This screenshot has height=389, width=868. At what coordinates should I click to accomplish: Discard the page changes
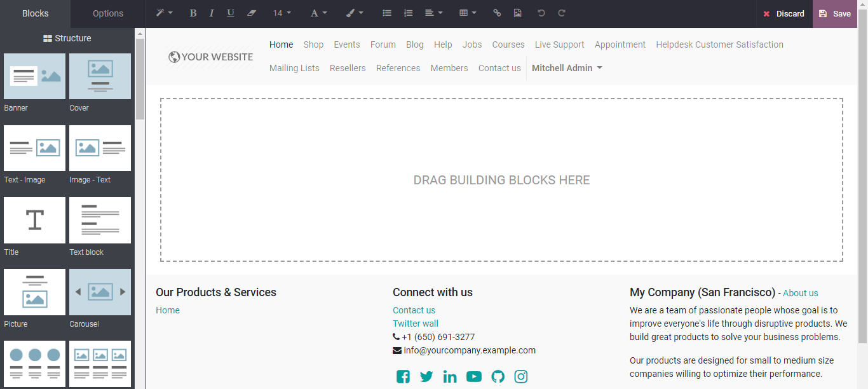pos(784,13)
